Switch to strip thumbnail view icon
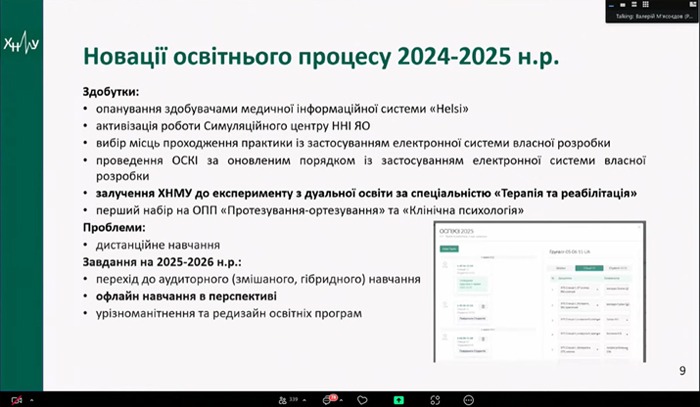Screen dimensions: 700x407 click(634, 5)
